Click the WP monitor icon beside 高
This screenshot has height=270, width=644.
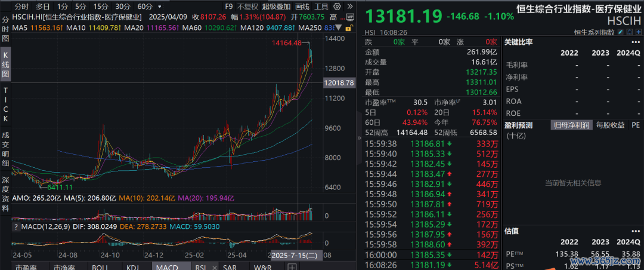point(350,17)
